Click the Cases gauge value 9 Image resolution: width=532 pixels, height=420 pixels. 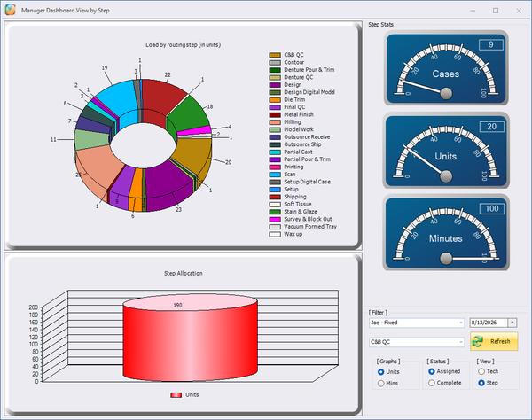click(x=491, y=44)
